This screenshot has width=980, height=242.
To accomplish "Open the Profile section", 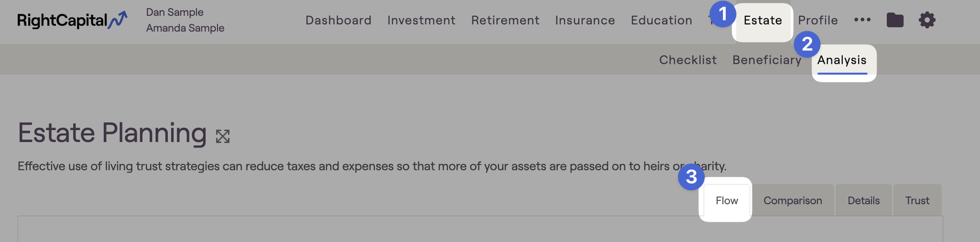I will tap(818, 20).
